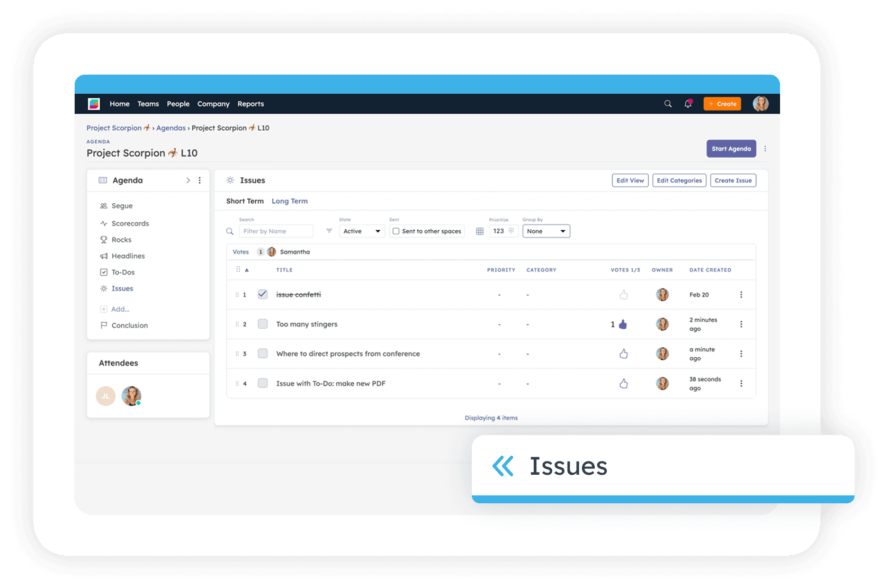
Task: Tick checkbox for 'Issue with To-Do: make new PDF'
Action: [x=263, y=383]
